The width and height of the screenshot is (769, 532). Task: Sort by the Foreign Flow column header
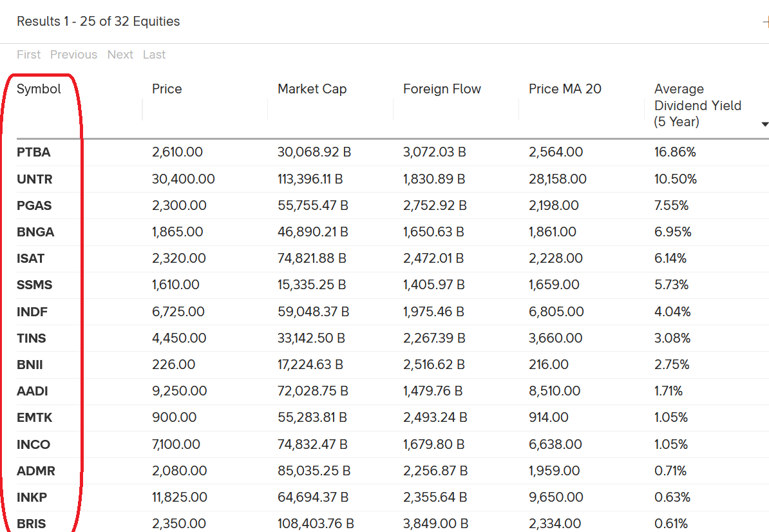(x=442, y=89)
